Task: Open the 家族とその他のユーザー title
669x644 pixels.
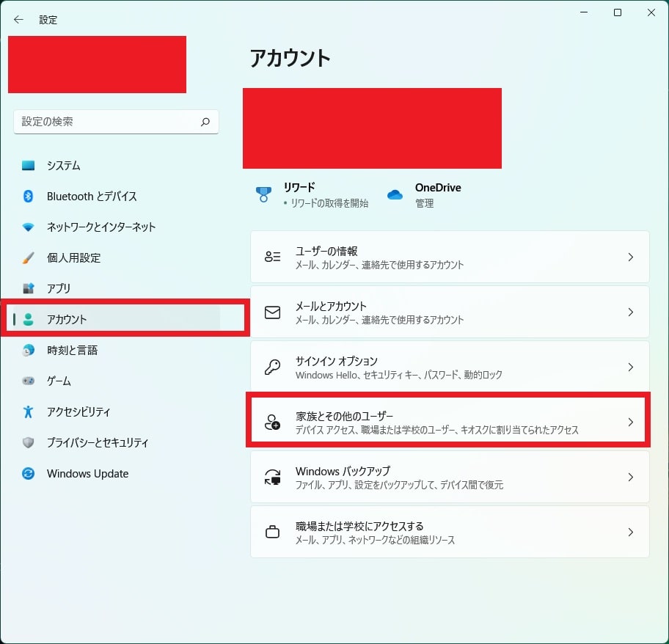Action: pos(344,417)
